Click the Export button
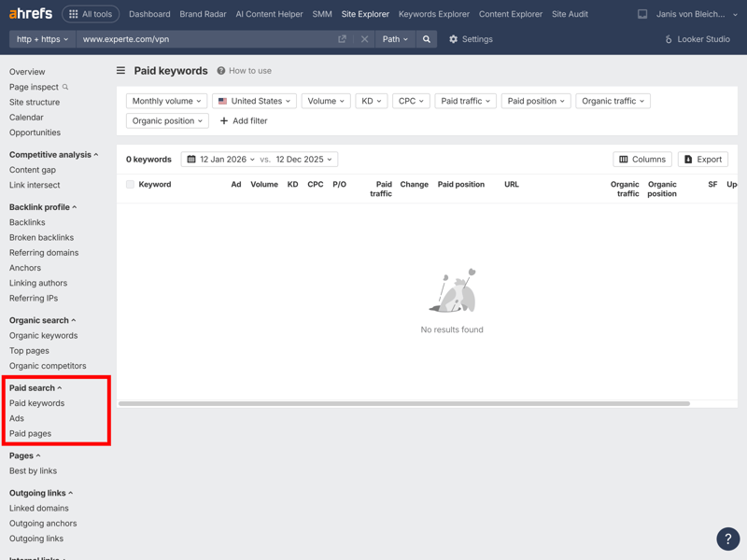 703,160
